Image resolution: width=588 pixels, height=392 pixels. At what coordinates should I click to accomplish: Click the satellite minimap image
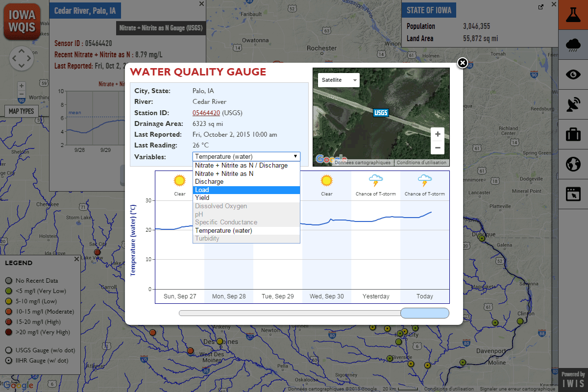point(381,117)
